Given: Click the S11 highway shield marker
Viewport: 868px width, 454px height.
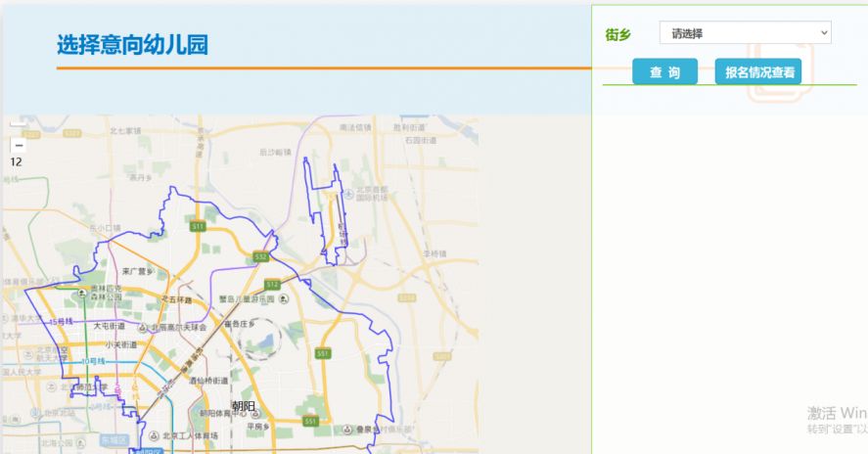Looking at the screenshot, I should pyautogui.click(x=198, y=226).
